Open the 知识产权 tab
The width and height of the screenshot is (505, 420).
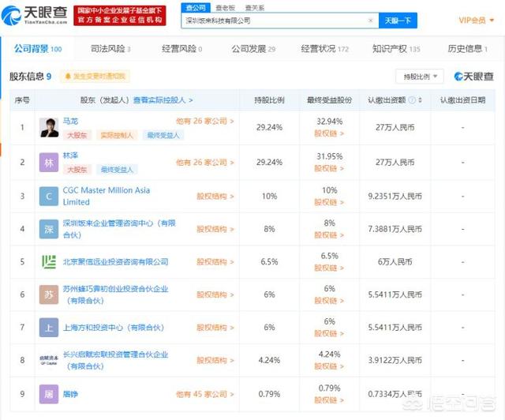pos(396,49)
